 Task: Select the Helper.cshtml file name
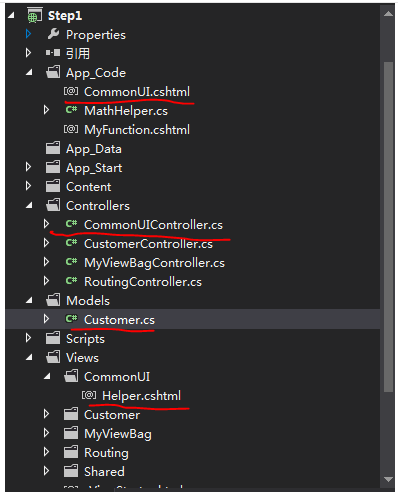141,396
